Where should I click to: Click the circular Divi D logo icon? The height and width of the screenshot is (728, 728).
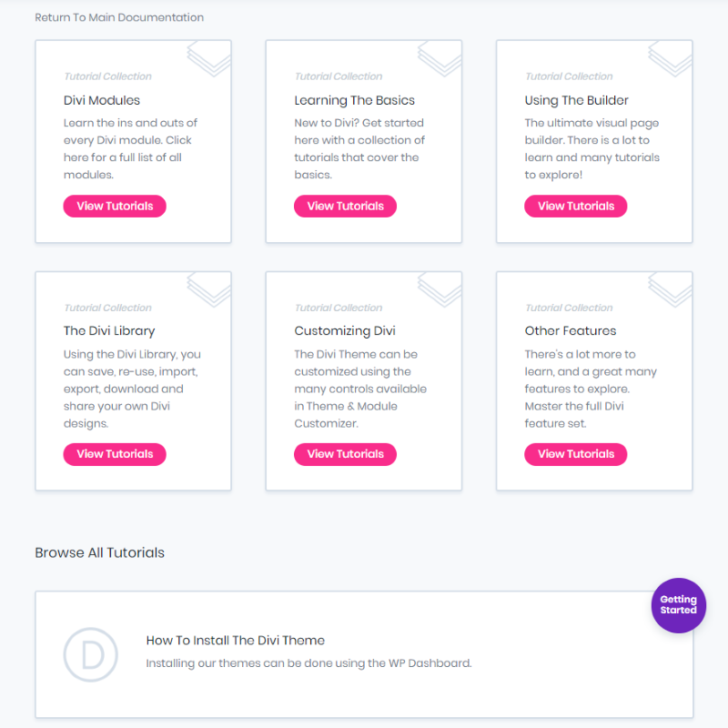tap(90, 654)
